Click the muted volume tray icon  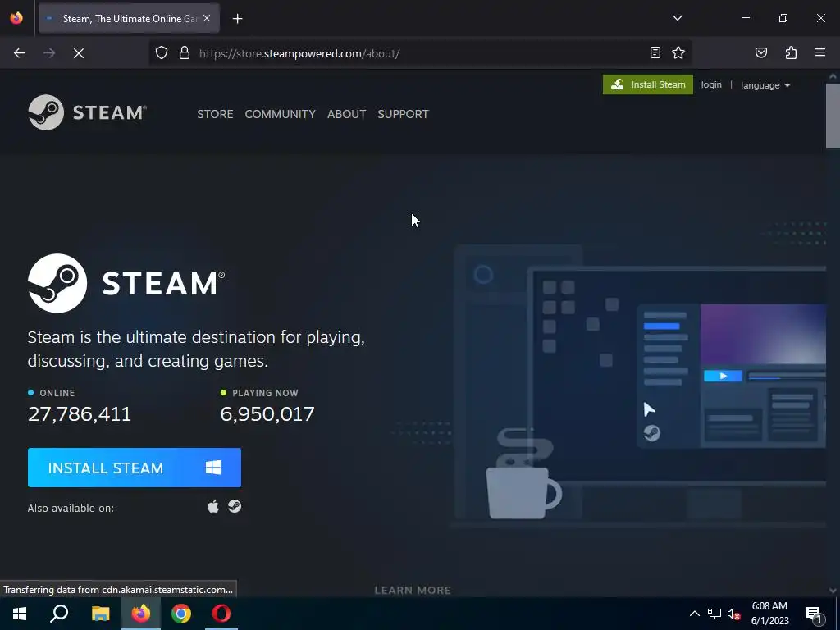point(734,614)
